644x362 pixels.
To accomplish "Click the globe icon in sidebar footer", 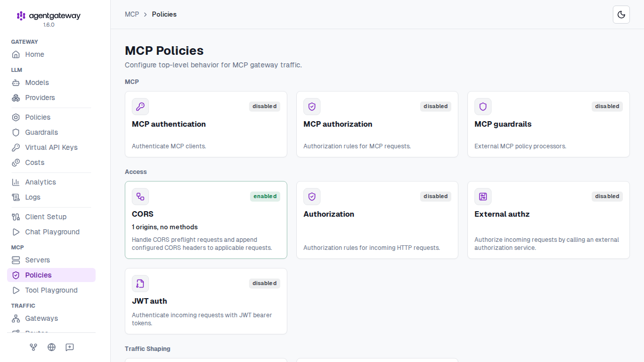I will (x=51, y=347).
